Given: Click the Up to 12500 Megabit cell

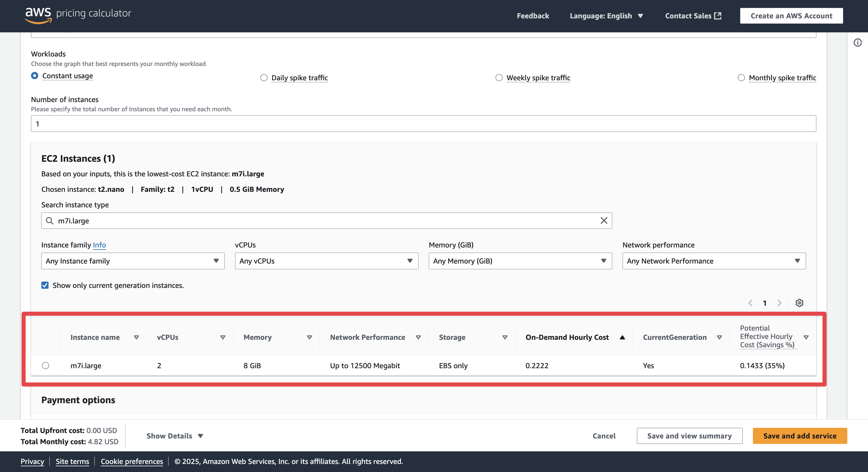Looking at the screenshot, I should 365,365.
